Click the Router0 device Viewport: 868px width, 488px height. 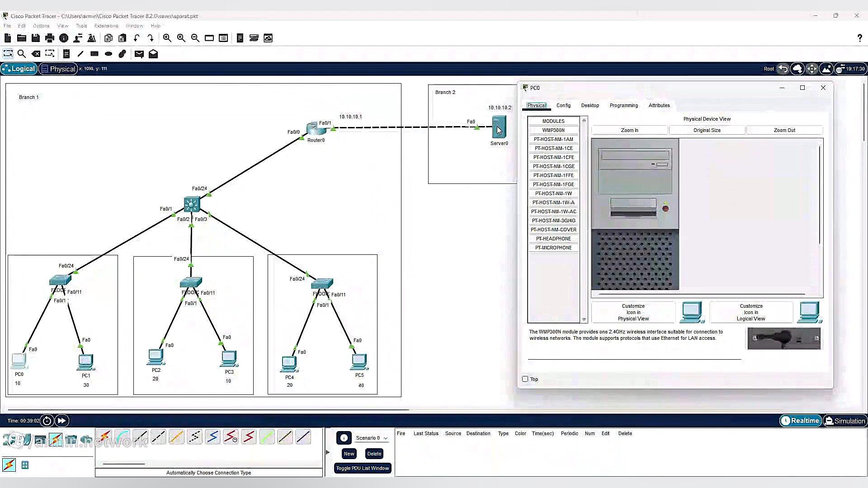[x=316, y=128]
